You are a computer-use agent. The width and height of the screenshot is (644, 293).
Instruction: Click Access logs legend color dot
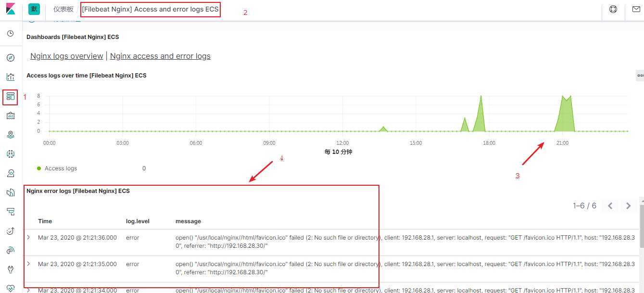click(x=39, y=168)
